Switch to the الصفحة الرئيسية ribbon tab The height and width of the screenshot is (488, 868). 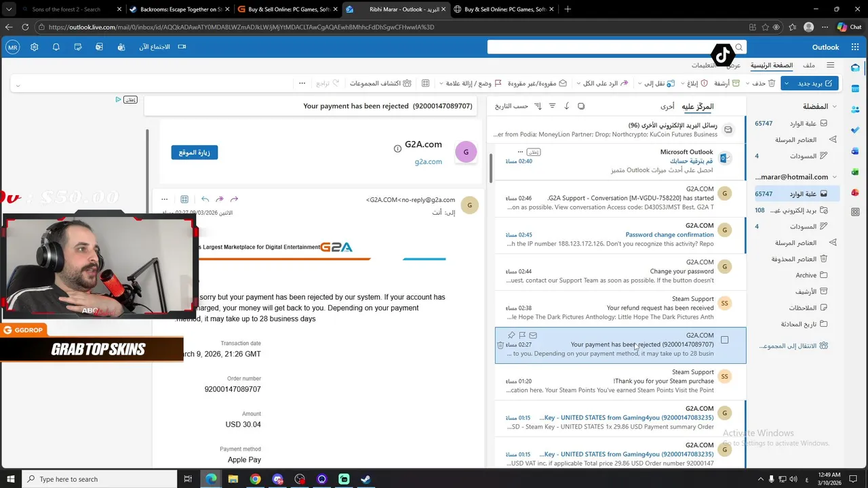[x=772, y=65]
